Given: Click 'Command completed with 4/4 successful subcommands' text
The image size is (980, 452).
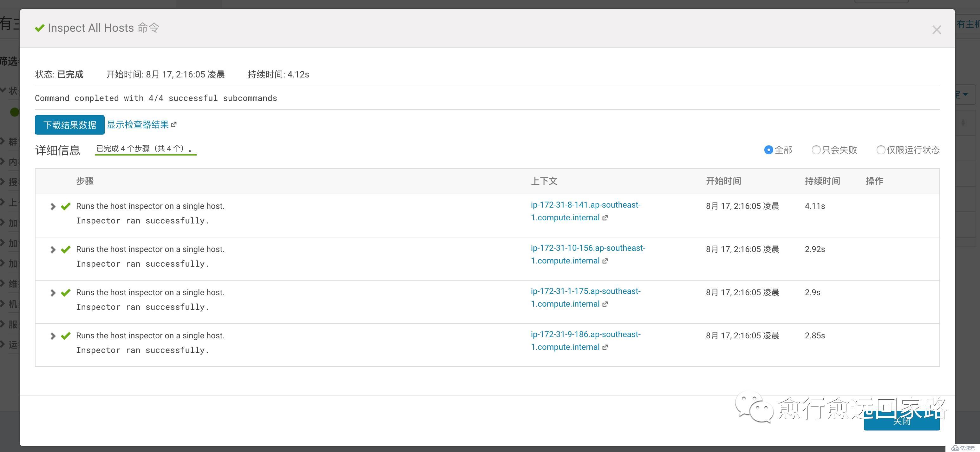Looking at the screenshot, I should (156, 98).
